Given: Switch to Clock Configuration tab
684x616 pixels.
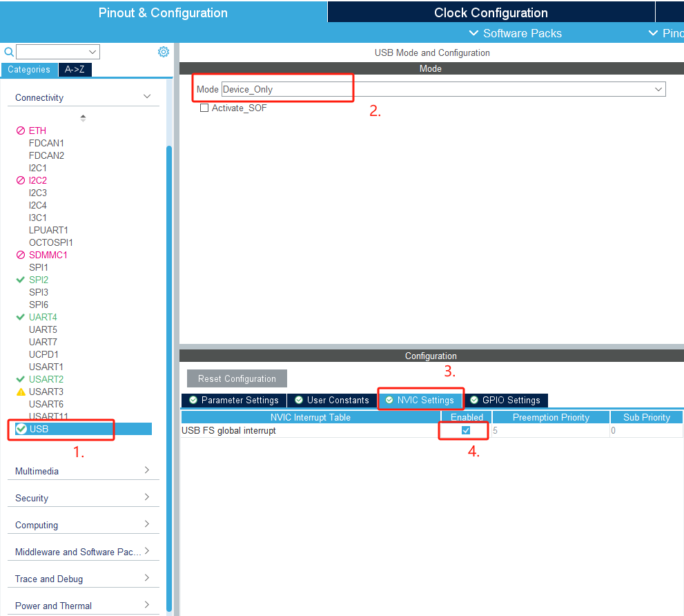Looking at the screenshot, I should [x=491, y=12].
